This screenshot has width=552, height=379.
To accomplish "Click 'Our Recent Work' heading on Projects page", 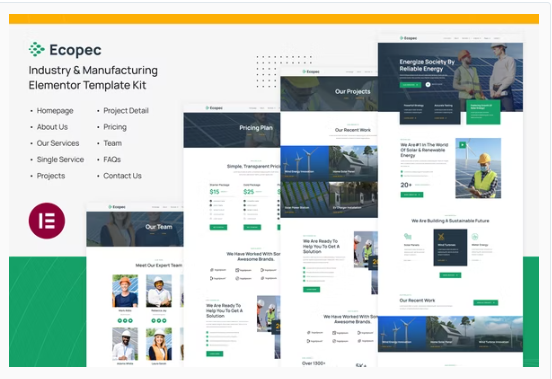I will tap(353, 130).
